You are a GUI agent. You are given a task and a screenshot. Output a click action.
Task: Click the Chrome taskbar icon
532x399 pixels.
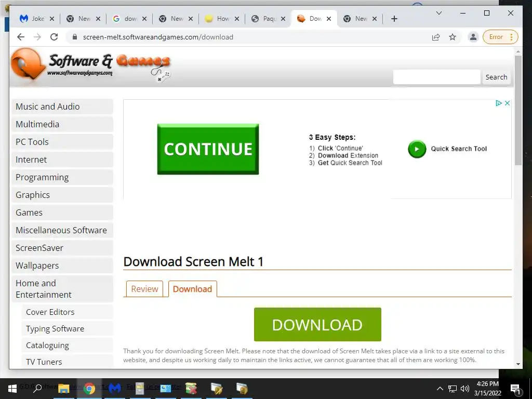pos(89,389)
